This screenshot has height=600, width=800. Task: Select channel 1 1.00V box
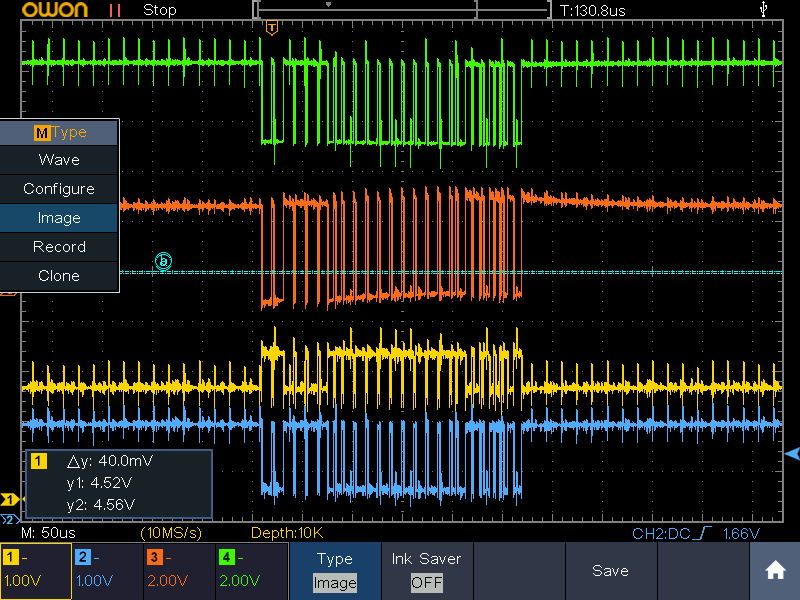[36, 570]
